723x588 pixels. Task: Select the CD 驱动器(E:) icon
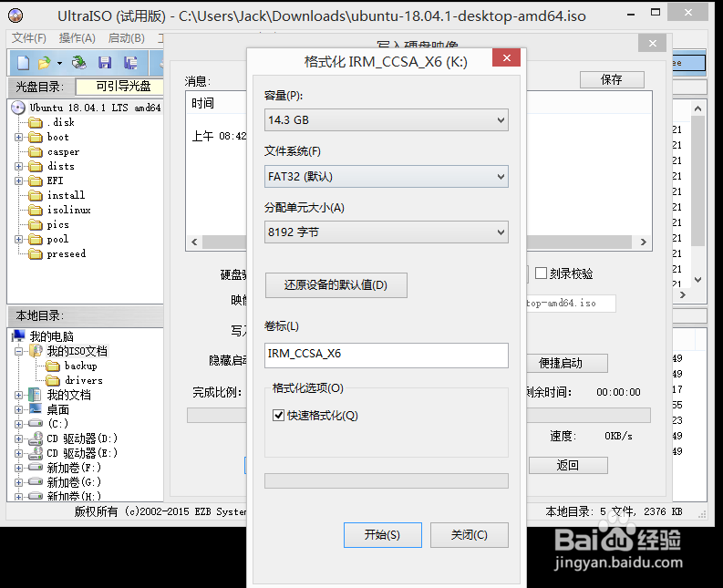pyautogui.click(x=35, y=453)
